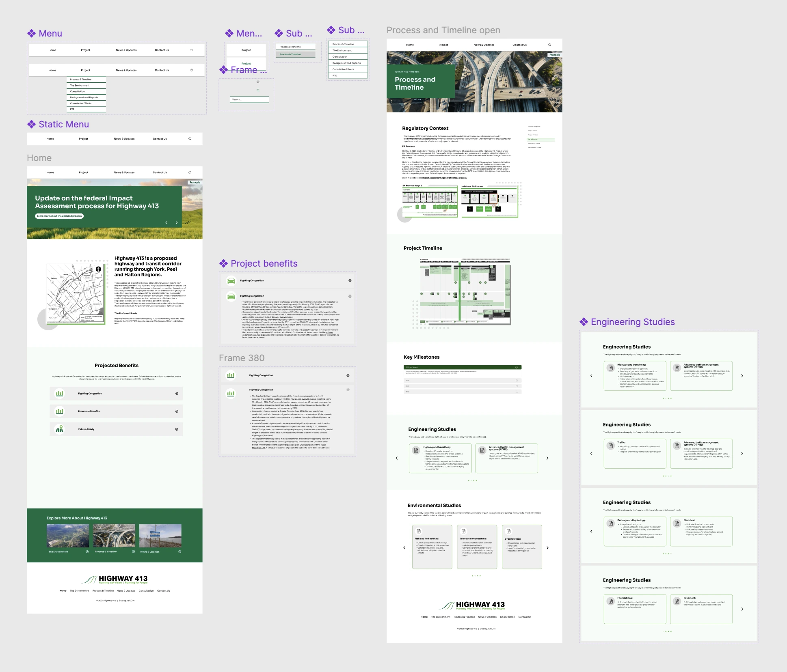Click previous arrow of Environmental Studies carousel
This screenshot has height=672, width=787.
[x=404, y=548]
